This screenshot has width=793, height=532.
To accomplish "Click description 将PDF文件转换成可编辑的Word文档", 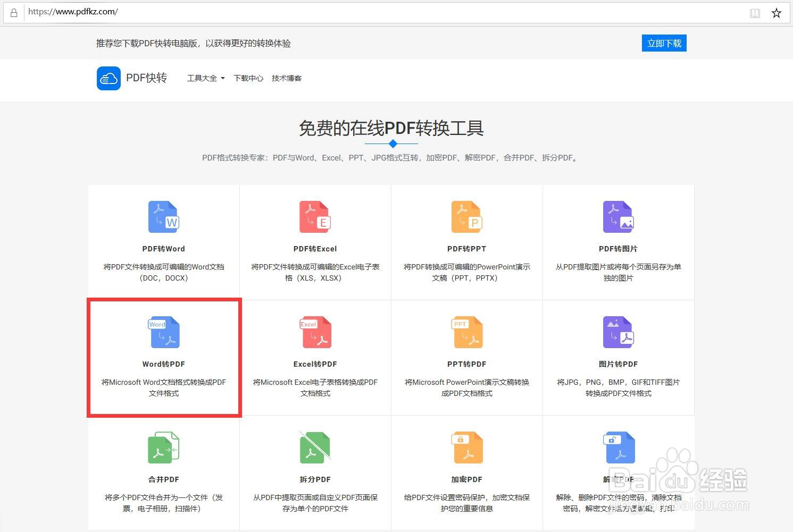I will tap(164, 272).
